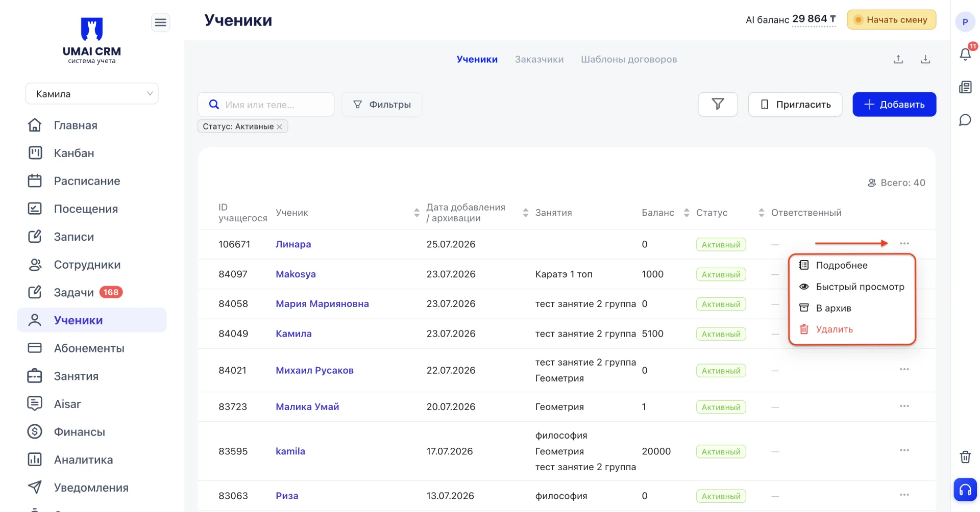
Task: Open AI баланс 29 864 amount
Action: (x=814, y=19)
